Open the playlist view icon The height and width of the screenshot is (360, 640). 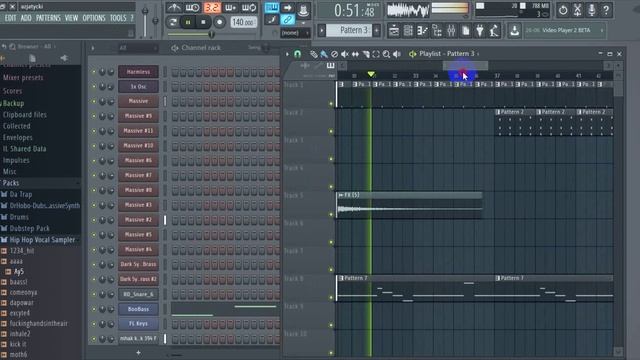coord(394,31)
